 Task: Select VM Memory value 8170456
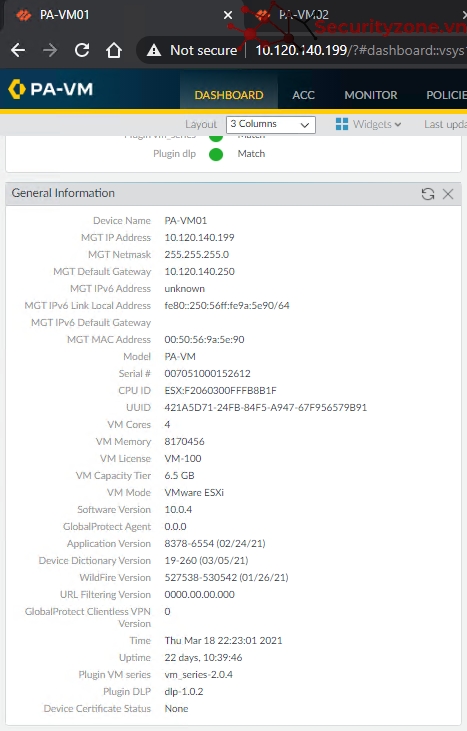point(185,441)
